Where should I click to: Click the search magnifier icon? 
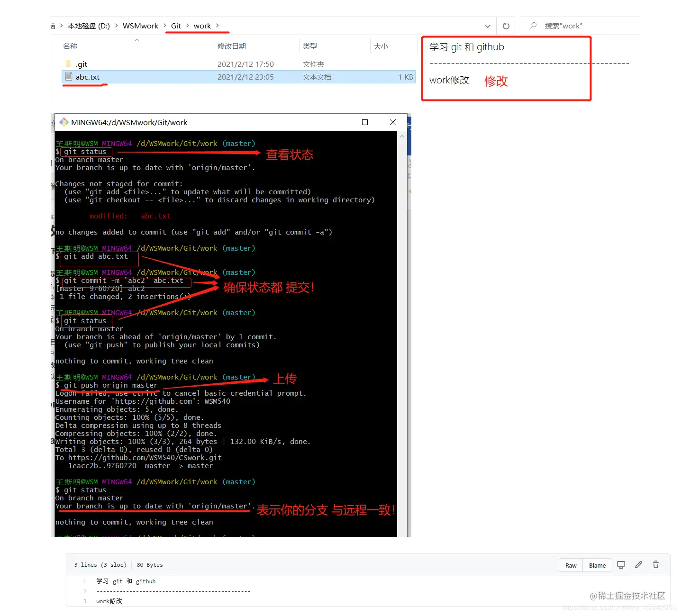533,26
